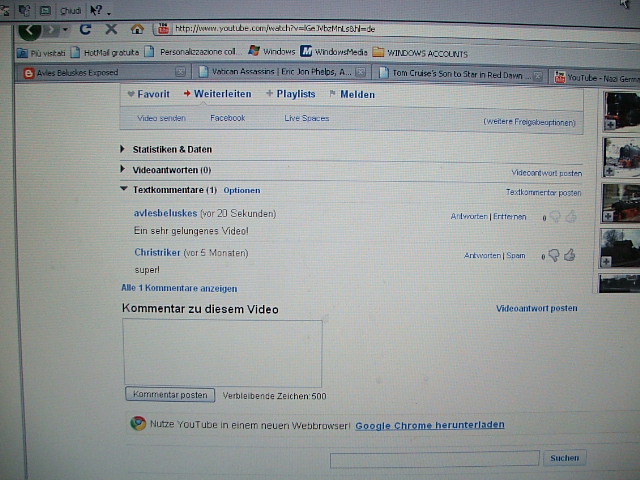The width and height of the screenshot is (640, 480).
Task: Open weitere Freigabeoptionen link
Action: [x=529, y=122]
